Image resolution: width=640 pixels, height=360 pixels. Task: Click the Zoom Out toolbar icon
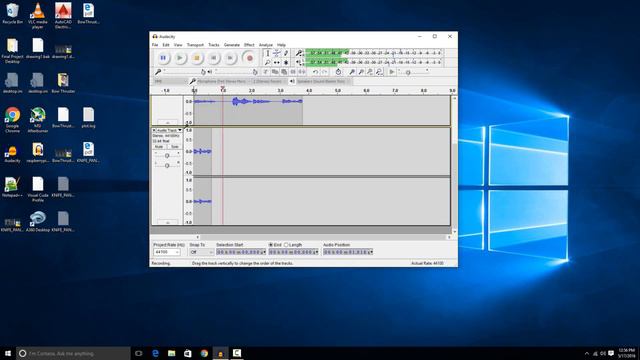tap(361, 72)
